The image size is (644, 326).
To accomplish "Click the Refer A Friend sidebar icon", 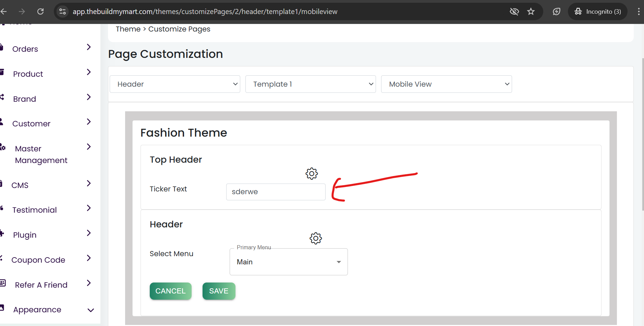I will click(x=3, y=283).
